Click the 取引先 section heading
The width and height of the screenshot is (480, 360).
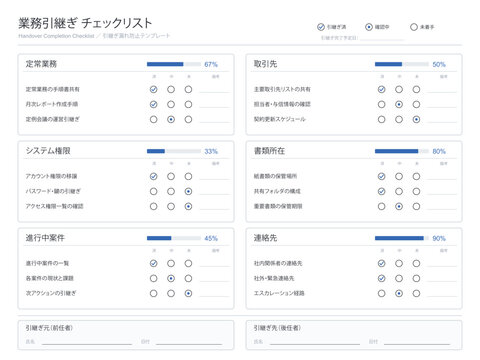click(x=265, y=64)
